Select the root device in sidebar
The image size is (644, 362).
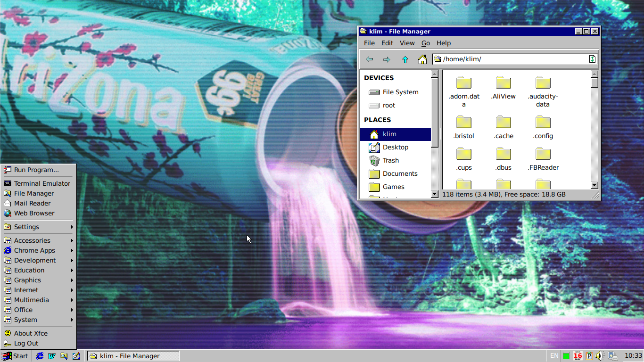coord(395,105)
